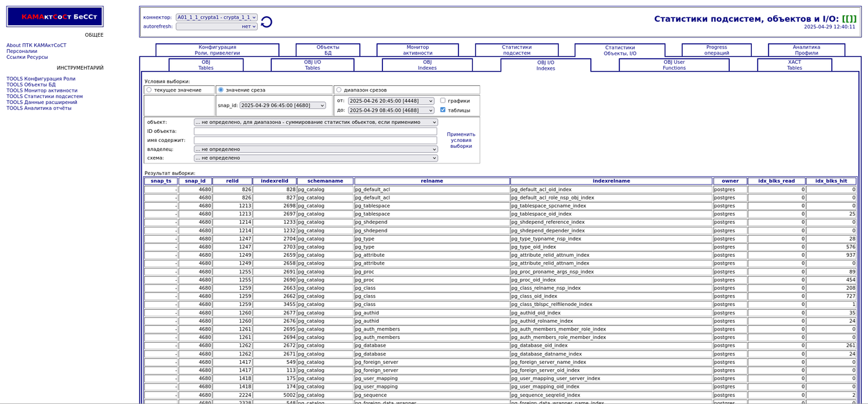Click 'Применить условия выборки' button
The image size is (868, 404).
click(460, 140)
